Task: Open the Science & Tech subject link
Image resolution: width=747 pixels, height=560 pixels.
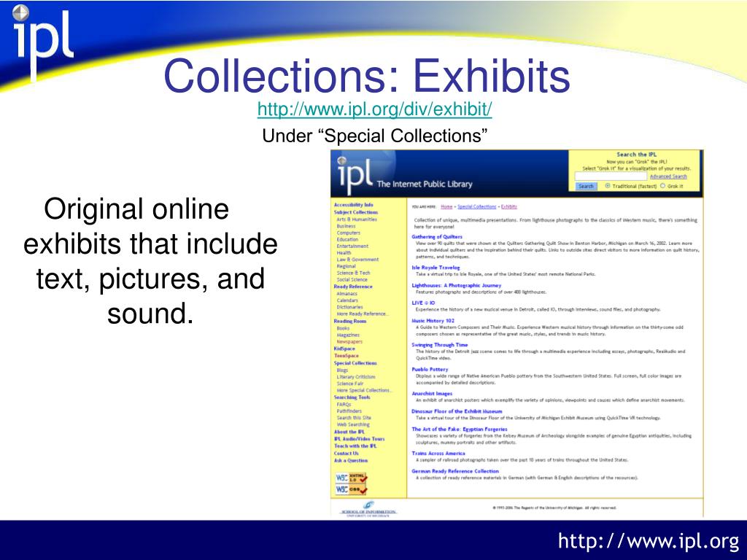Action: (x=354, y=273)
